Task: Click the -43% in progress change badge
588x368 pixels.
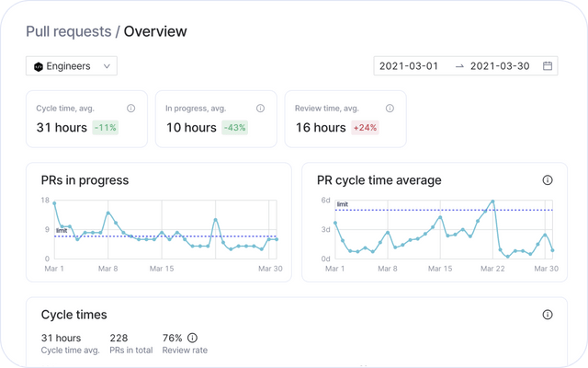Action: [x=233, y=128]
